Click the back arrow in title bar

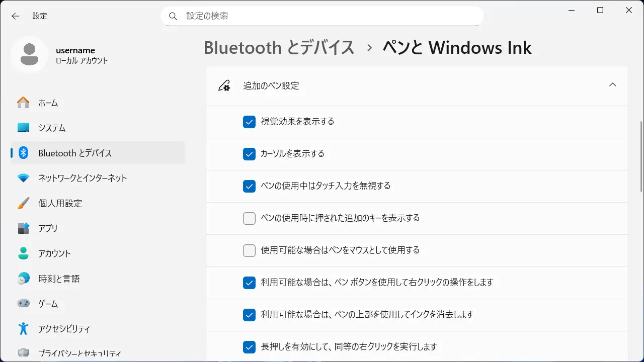click(16, 16)
